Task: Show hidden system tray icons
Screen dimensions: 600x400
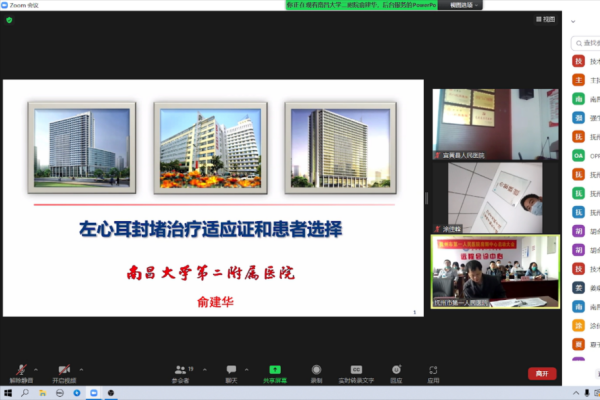Action: tap(576, 393)
